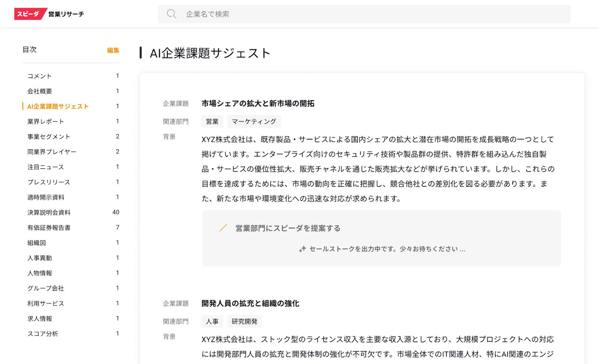This screenshot has width=599, height=364.
Task: Click the 営業 department tag
Action: (212, 122)
